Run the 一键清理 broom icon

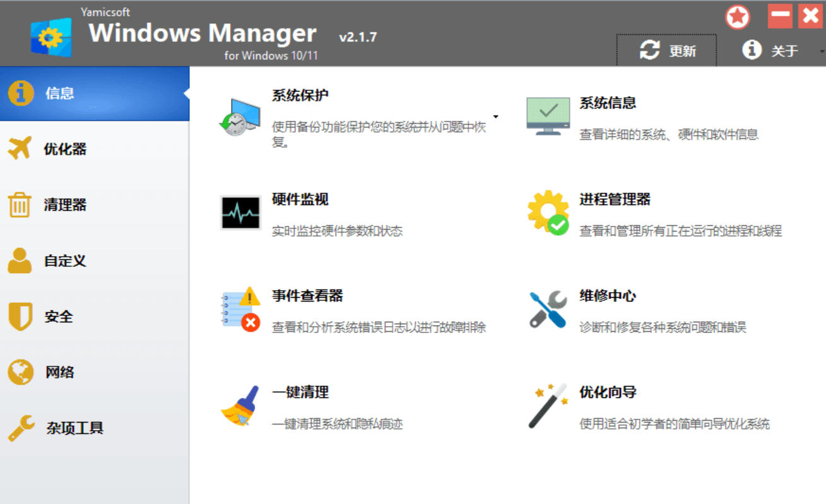click(x=240, y=406)
